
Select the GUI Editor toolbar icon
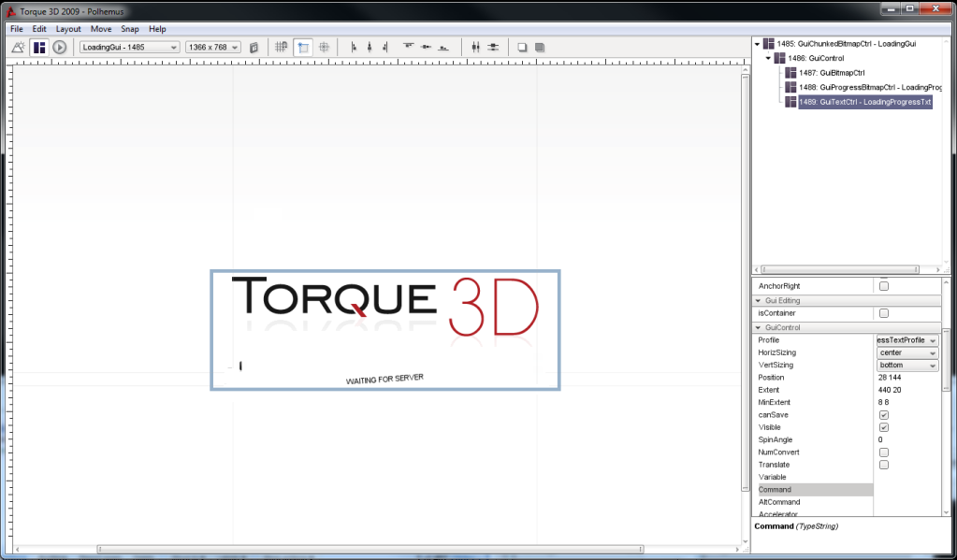38,47
